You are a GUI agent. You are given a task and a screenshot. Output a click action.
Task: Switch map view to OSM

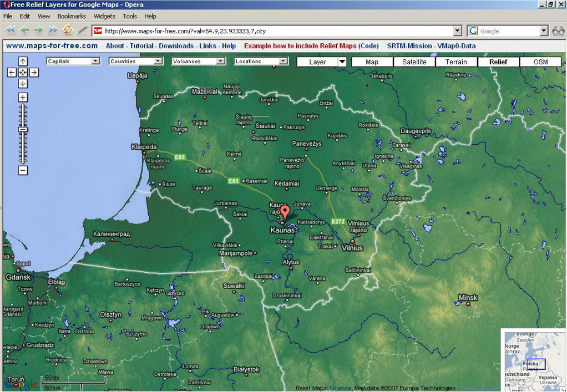coord(540,62)
